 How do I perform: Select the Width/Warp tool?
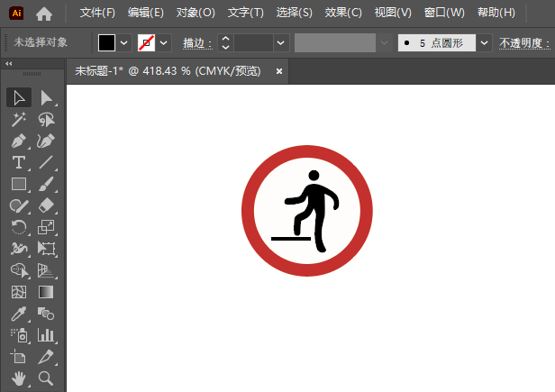coord(19,249)
